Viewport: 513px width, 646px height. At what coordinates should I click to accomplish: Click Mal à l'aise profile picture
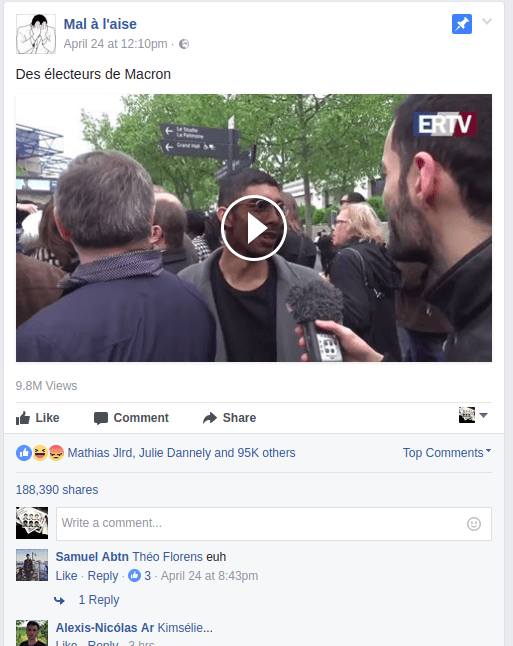coord(36,34)
